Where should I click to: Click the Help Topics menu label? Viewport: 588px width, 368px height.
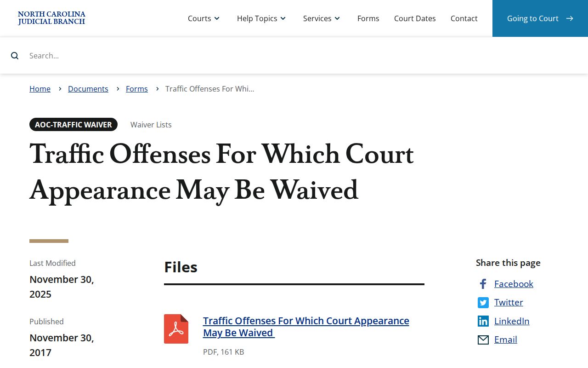click(257, 18)
